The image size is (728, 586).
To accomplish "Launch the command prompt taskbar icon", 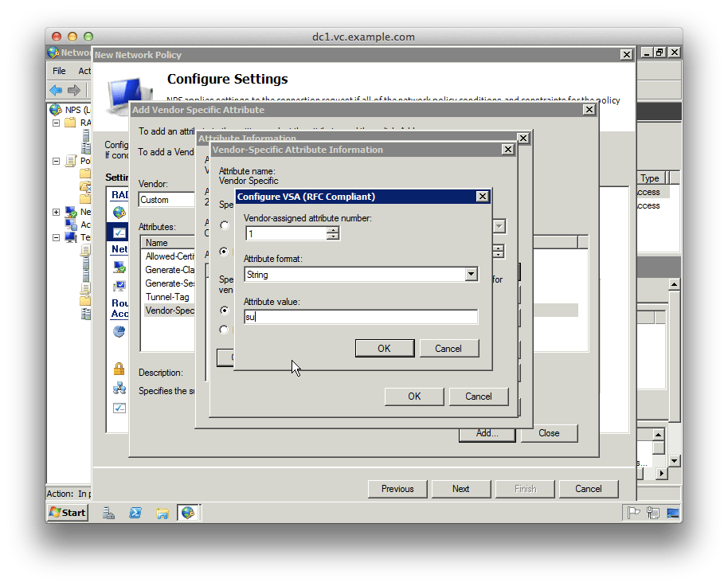I will point(135,513).
